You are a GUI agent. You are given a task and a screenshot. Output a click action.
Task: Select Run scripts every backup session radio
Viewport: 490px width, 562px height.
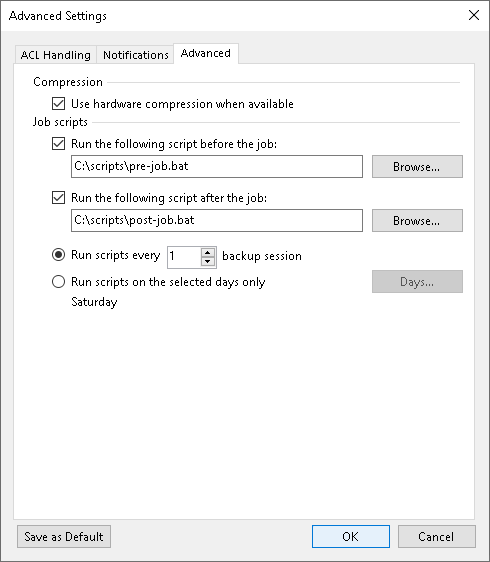(58, 255)
